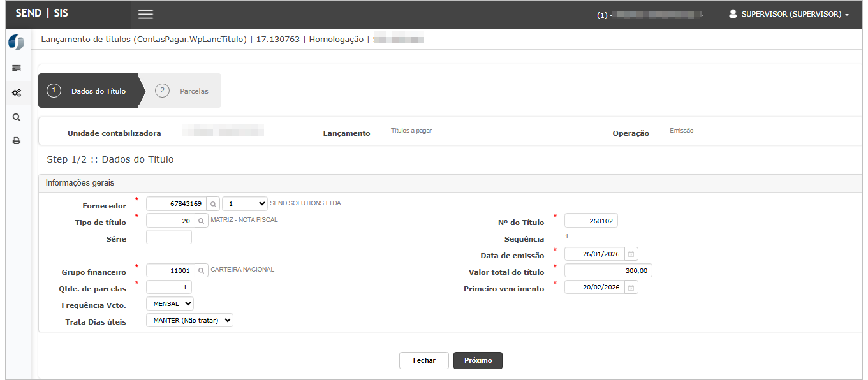Click the sidebar printer icon

point(17,141)
